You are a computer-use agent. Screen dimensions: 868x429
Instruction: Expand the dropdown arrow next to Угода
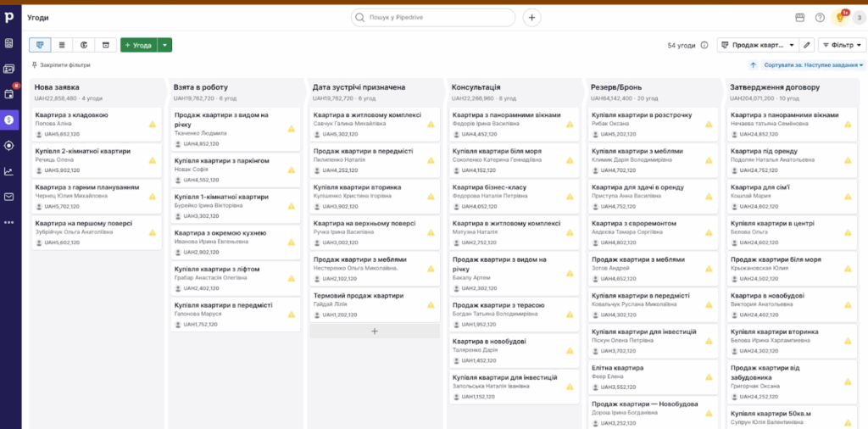[165, 45]
